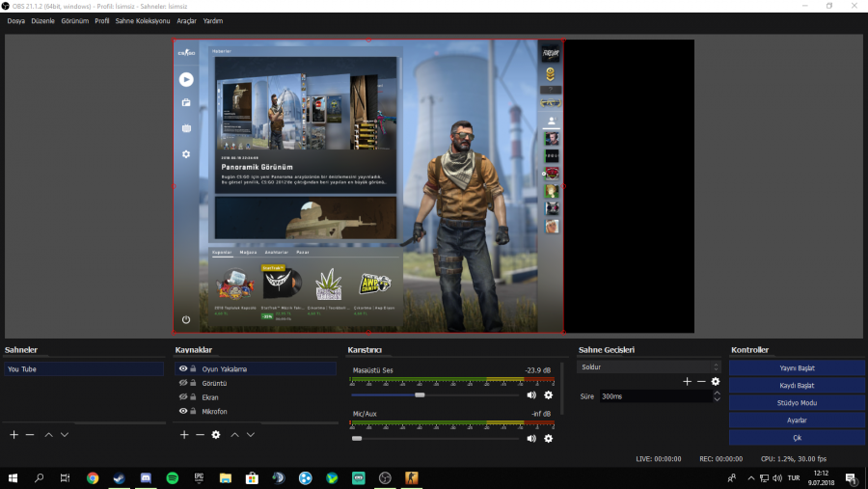Click the Yayını Başlat button
The width and height of the screenshot is (868, 489).
797,367
